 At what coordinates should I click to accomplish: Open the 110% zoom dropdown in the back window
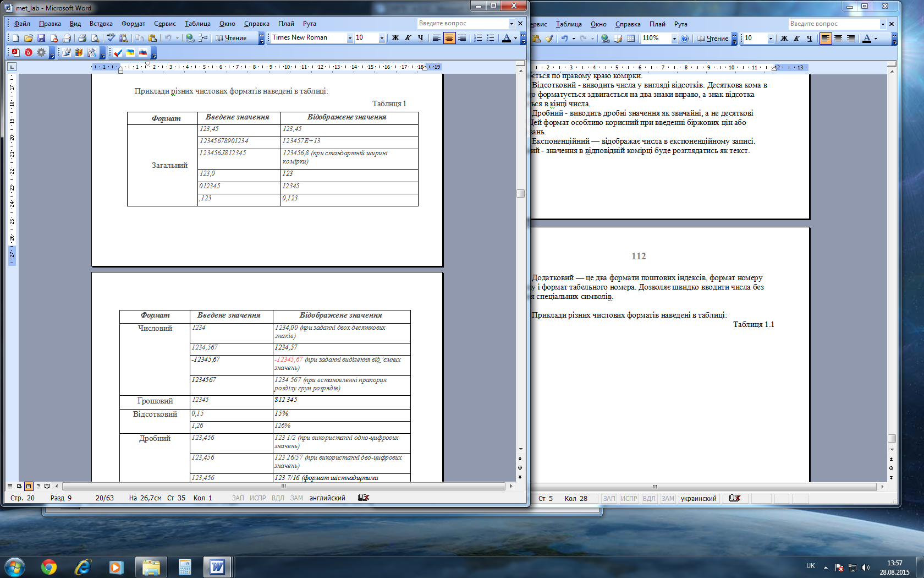tap(674, 39)
